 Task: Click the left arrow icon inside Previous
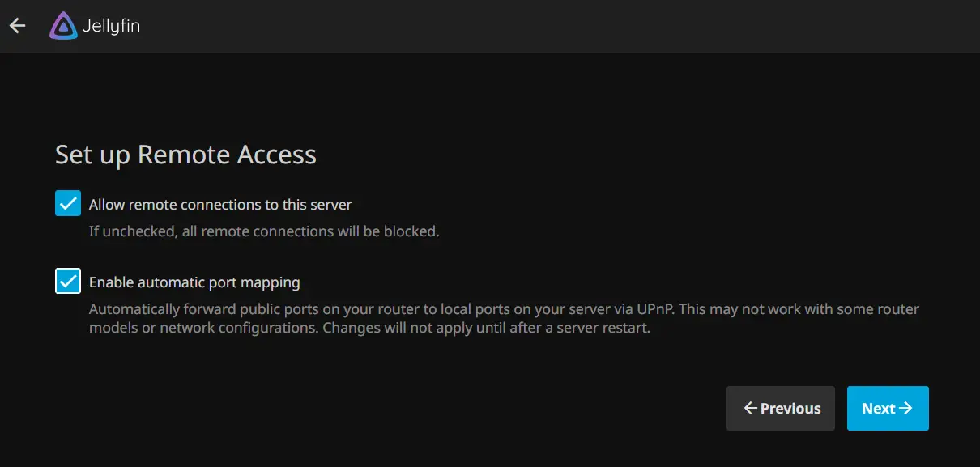750,409
